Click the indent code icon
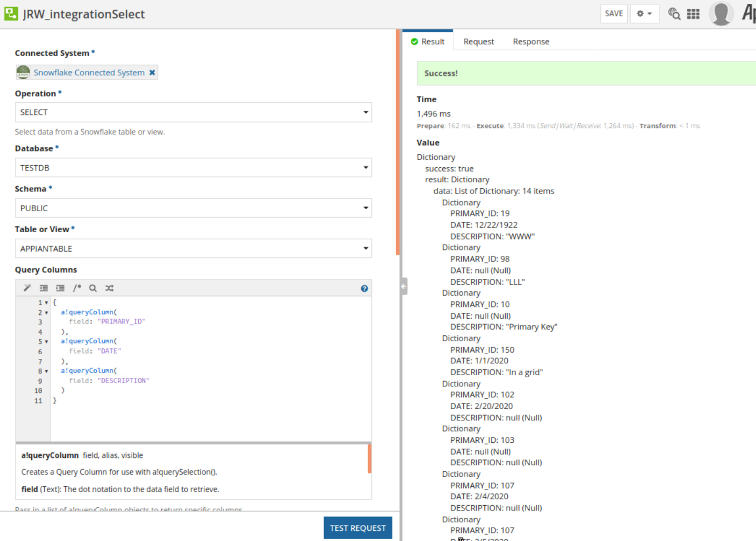The height and width of the screenshot is (541, 756). (x=60, y=288)
